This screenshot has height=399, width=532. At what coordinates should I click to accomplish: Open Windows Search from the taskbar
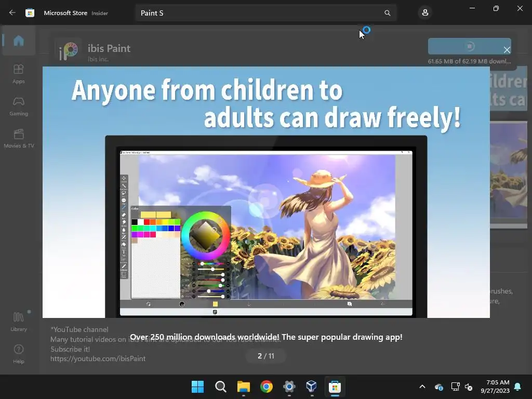[x=220, y=387]
